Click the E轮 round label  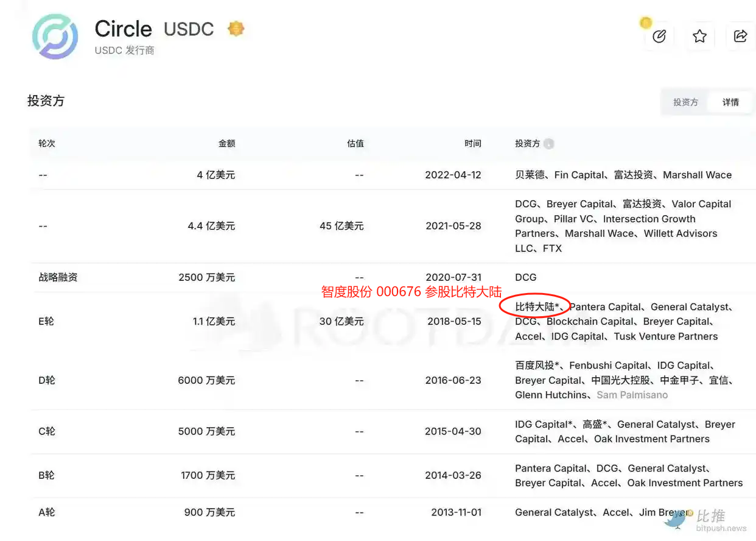pos(46,322)
